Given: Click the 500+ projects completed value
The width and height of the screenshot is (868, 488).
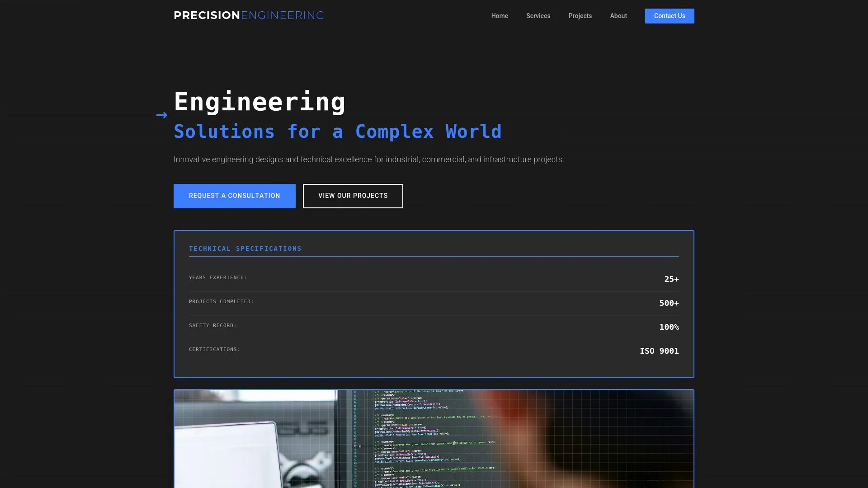Looking at the screenshot, I should pos(669,303).
